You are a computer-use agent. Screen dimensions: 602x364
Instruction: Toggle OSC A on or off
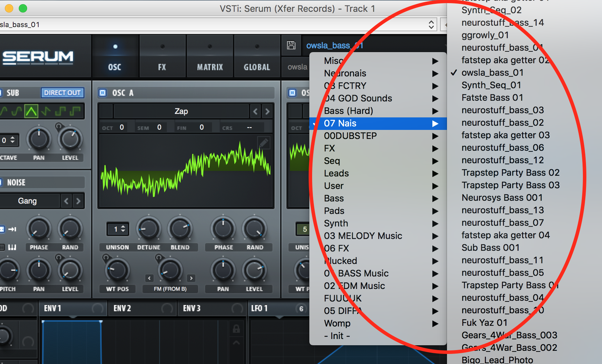[103, 93]
